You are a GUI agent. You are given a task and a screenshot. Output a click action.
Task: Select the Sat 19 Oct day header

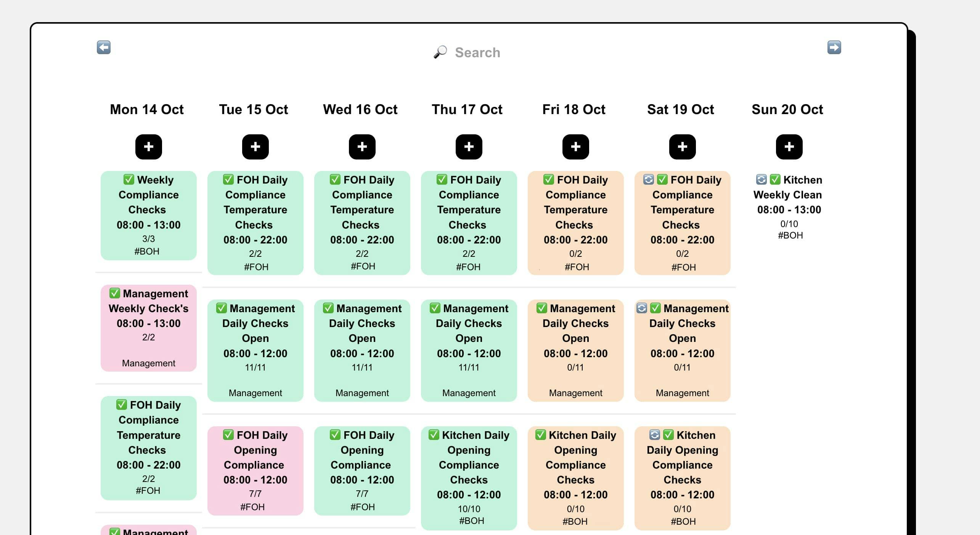(681, 110)
